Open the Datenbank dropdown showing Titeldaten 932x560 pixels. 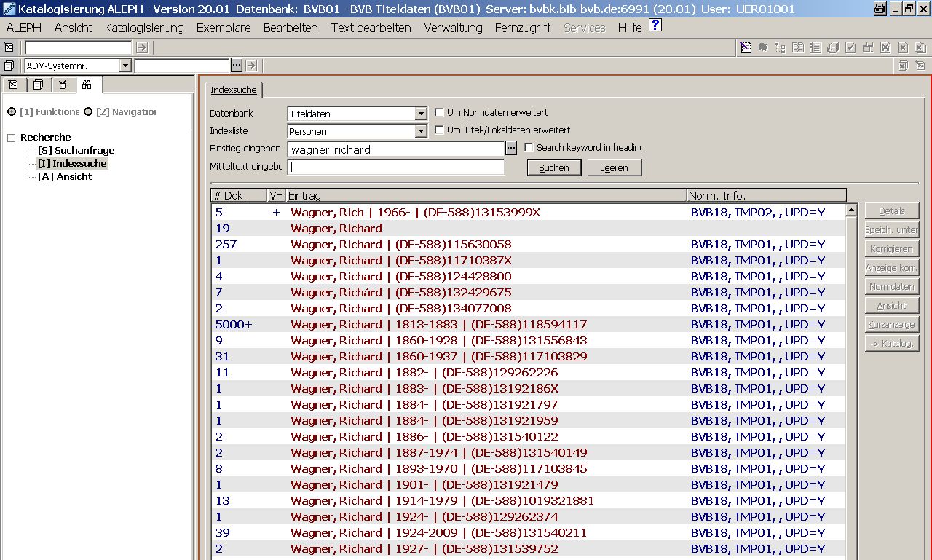point(420,114)
